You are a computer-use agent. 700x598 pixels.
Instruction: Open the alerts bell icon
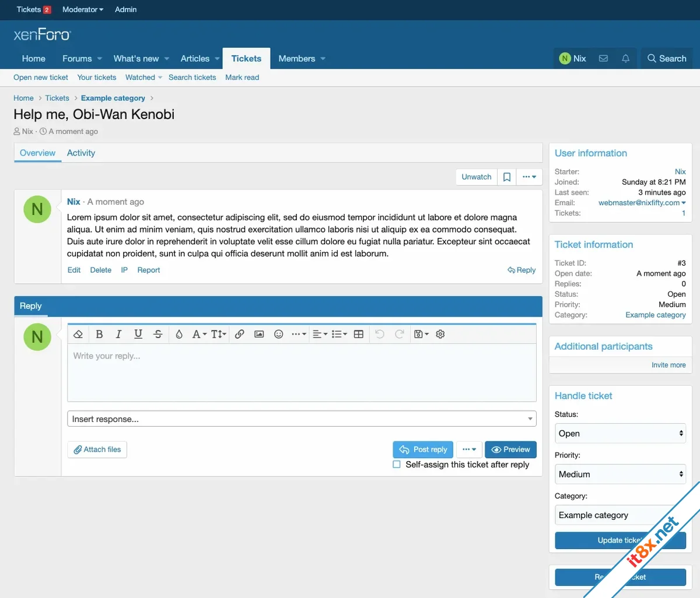point(626,58)
